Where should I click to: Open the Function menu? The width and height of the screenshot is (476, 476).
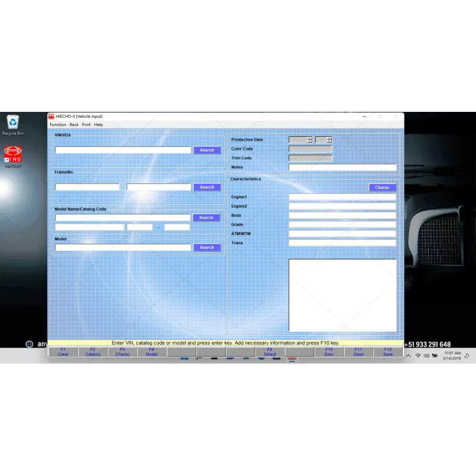(58, 125)
